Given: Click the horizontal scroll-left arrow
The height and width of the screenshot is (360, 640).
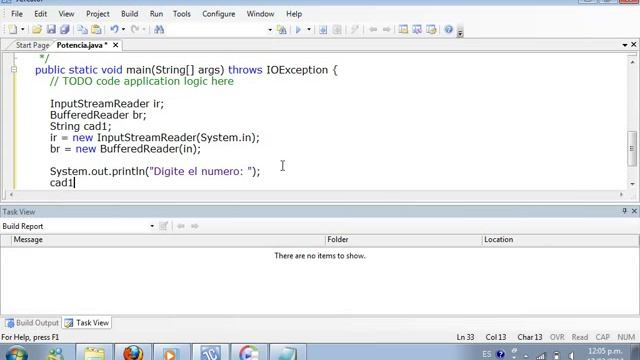Looking at the screenshot, I should (11, 195).
